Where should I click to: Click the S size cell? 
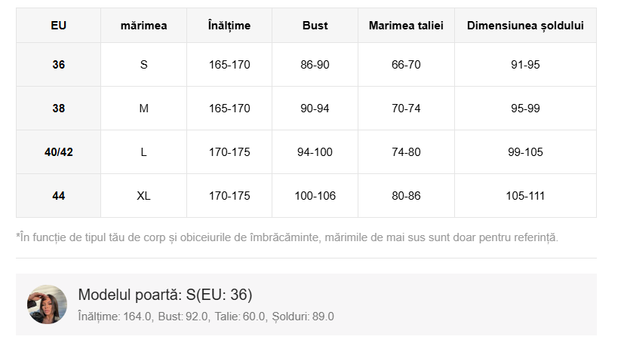[143, 64]
